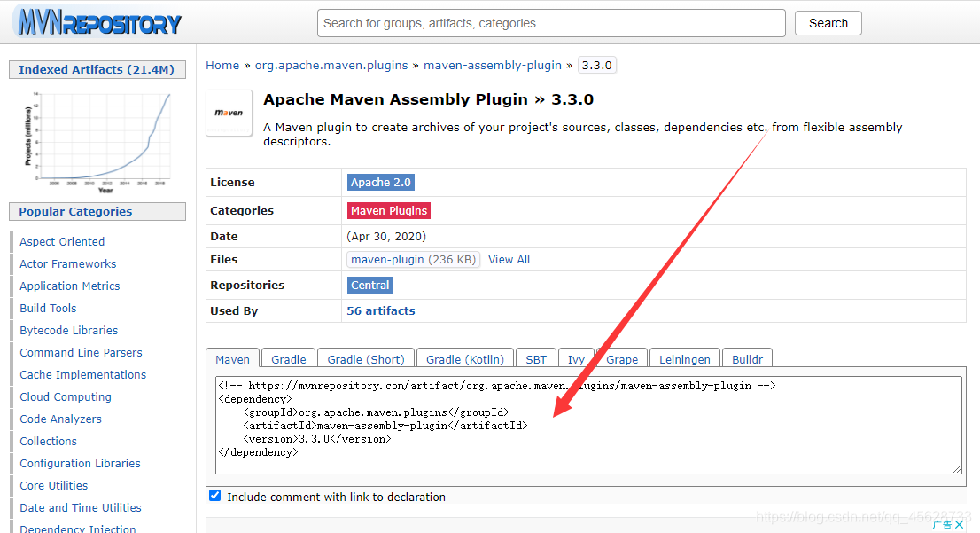This screenshot has width=980, height=533.
Task: Switch to the SBT tab
Action: [535, 359]
